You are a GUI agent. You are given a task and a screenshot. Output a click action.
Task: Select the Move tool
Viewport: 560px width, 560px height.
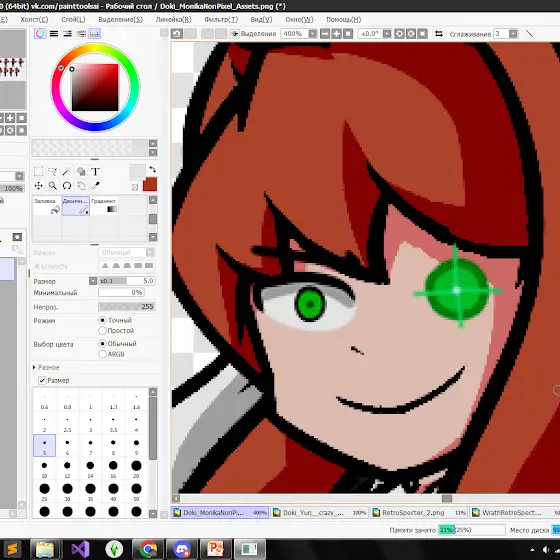coord(38,186)
